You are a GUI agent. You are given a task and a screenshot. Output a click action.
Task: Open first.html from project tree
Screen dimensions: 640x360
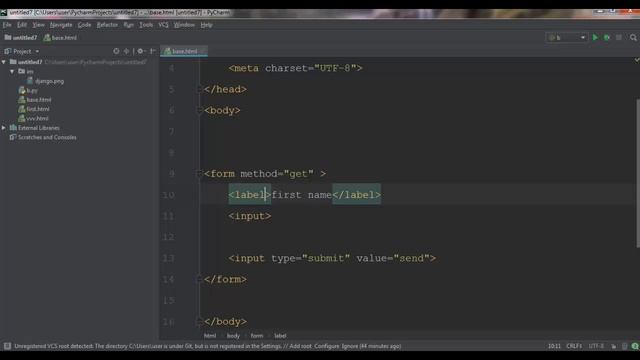coord(34,109)
